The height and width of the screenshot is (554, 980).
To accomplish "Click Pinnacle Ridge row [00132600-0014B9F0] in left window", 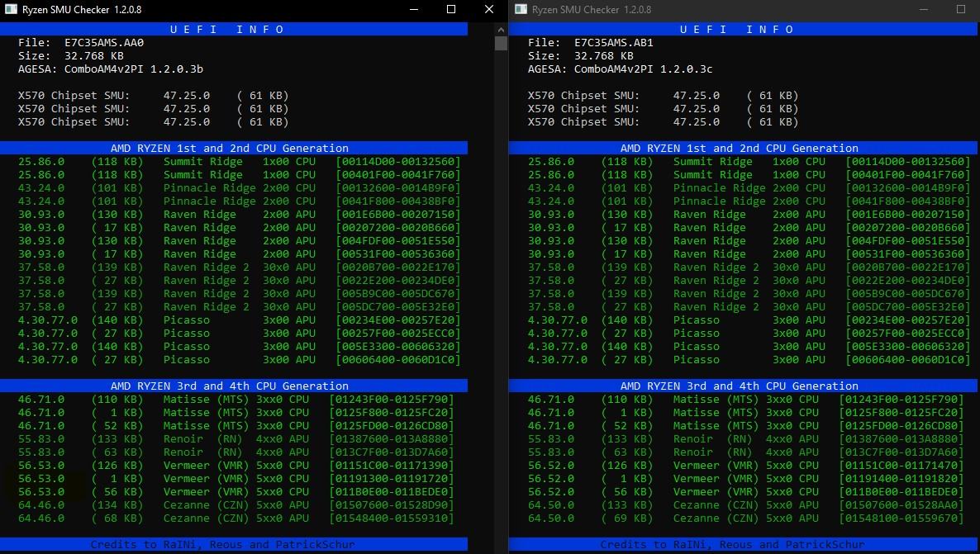I will click(240, 188).
